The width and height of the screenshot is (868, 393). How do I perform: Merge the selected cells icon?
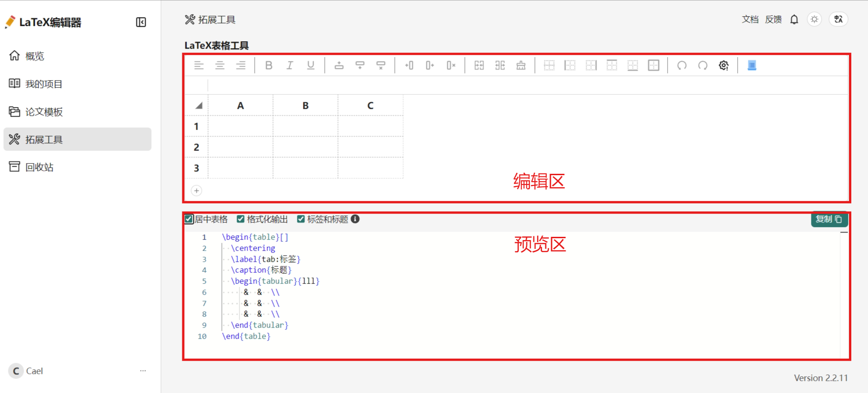[x=479, y=65]
